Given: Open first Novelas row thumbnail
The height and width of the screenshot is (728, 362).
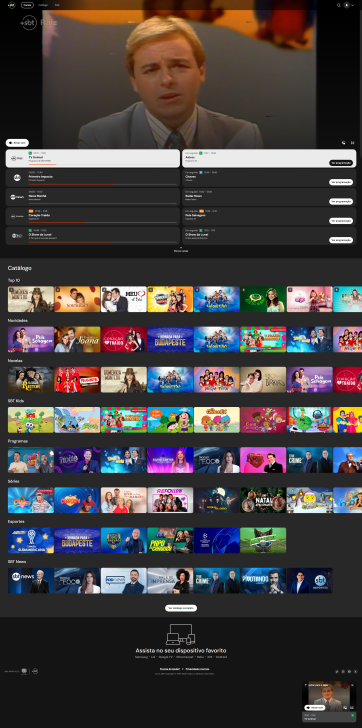Looking at the screenshot, I should (x=31, y=380).
